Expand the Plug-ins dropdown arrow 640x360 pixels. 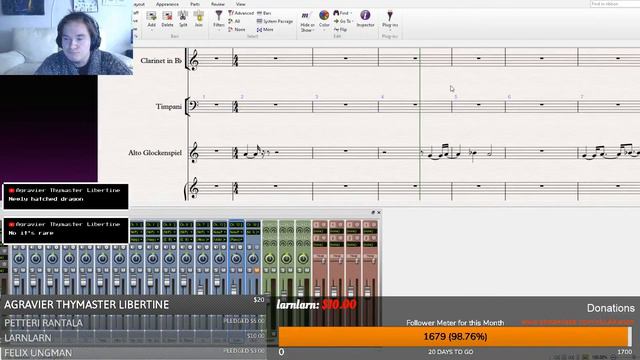[390, 30]
